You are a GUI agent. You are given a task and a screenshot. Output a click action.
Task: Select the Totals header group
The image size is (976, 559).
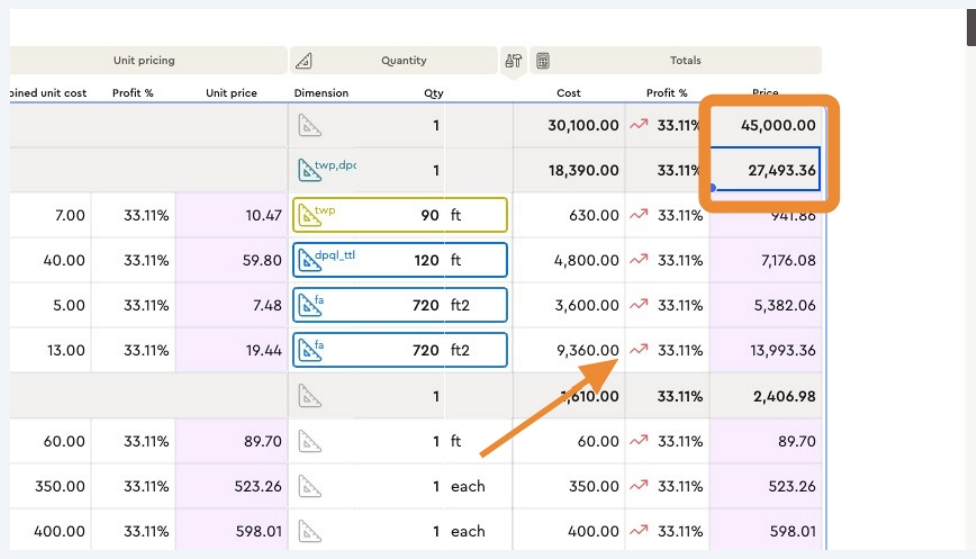(685, 61)
